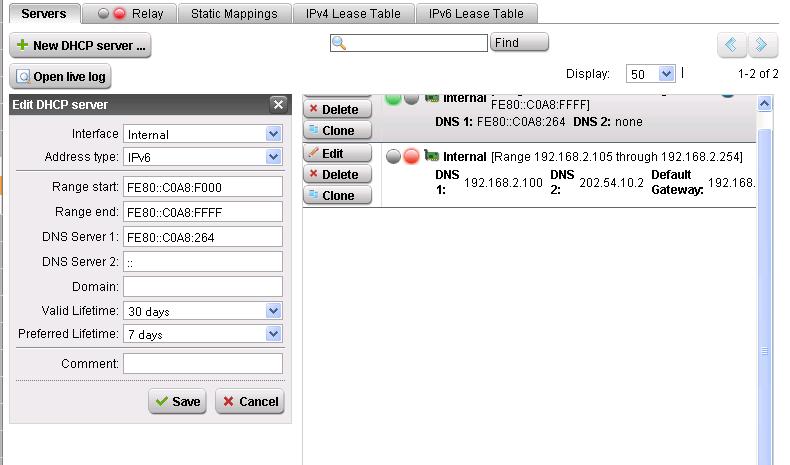The width and height of the screenshot is (790, 465).
Task: Open the Preferred Lifetime dropdown
Action: 273,334
